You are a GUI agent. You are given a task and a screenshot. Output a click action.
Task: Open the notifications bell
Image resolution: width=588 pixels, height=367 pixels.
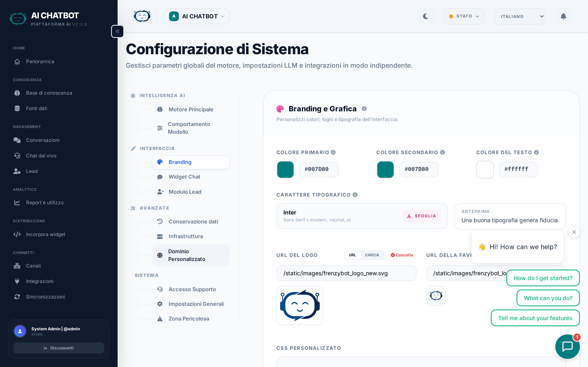563,16
